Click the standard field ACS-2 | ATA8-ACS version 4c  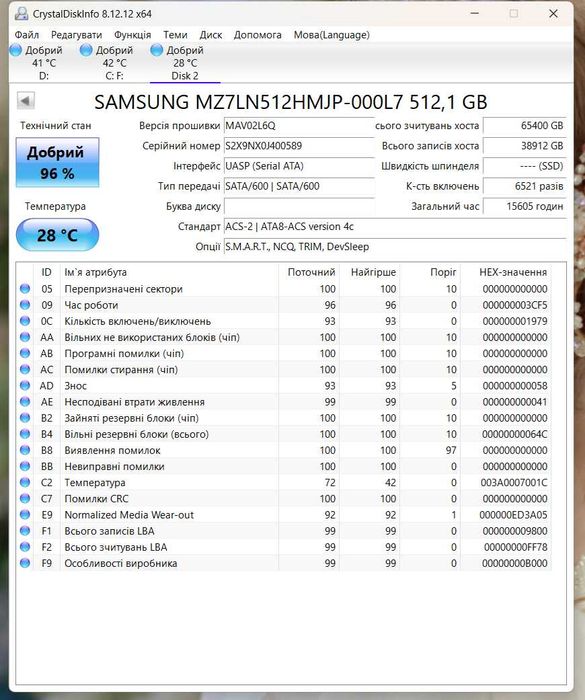click(395, 226)
